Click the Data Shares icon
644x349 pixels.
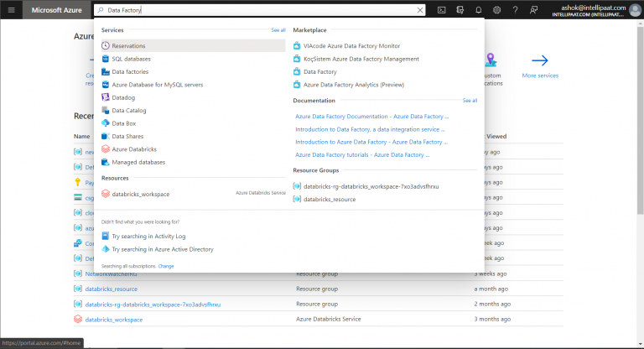(106, 136)
